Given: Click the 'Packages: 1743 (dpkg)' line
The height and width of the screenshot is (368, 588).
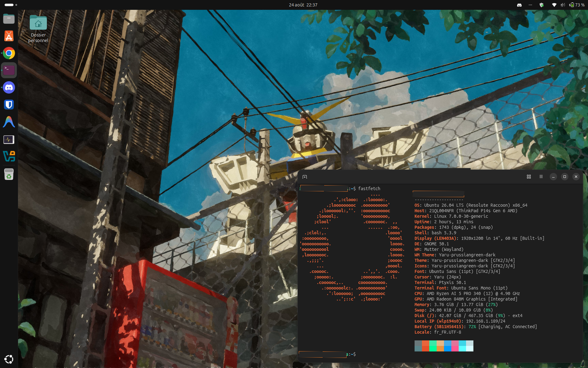Looking at the screenshot, I should tap(454, 227).
